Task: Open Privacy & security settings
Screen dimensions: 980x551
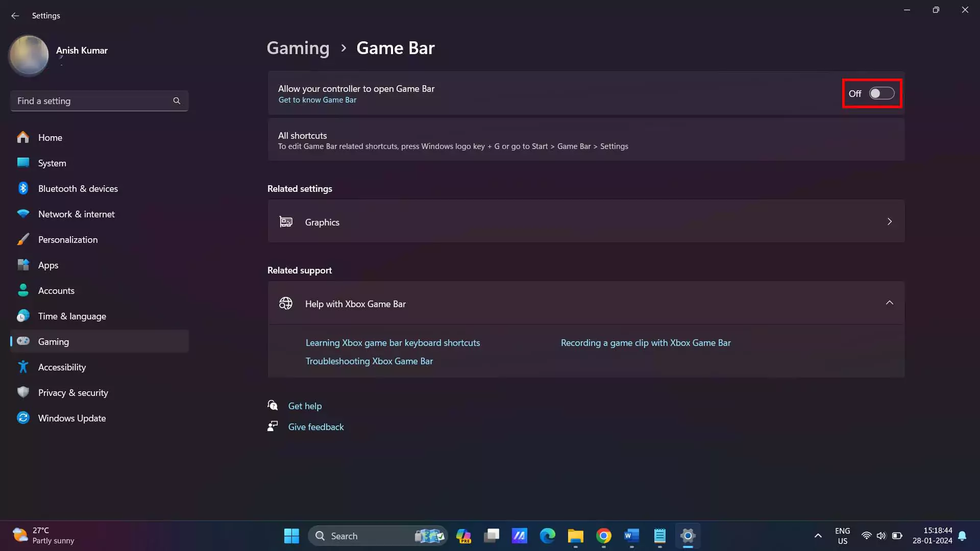Action: pyautogui.click(x=100, y=393)
